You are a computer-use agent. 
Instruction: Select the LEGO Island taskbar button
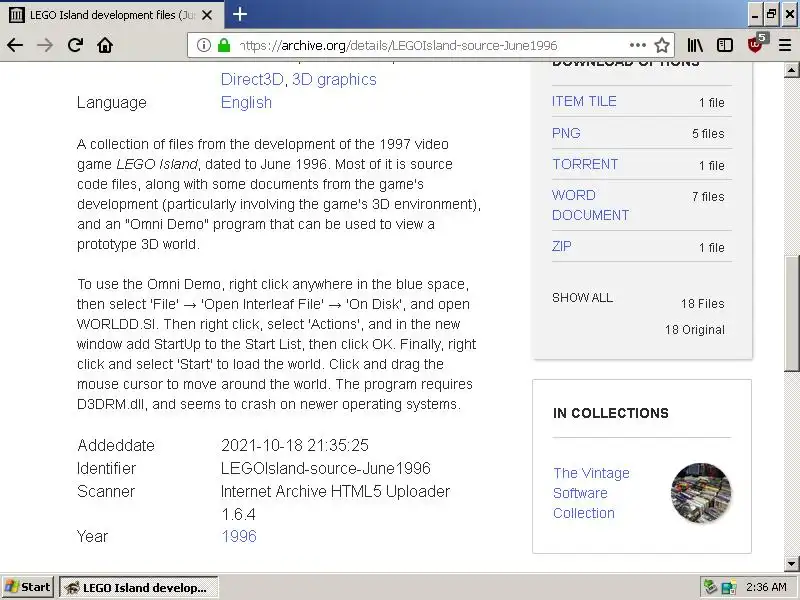pyautogui.click(x=139, y=587)
